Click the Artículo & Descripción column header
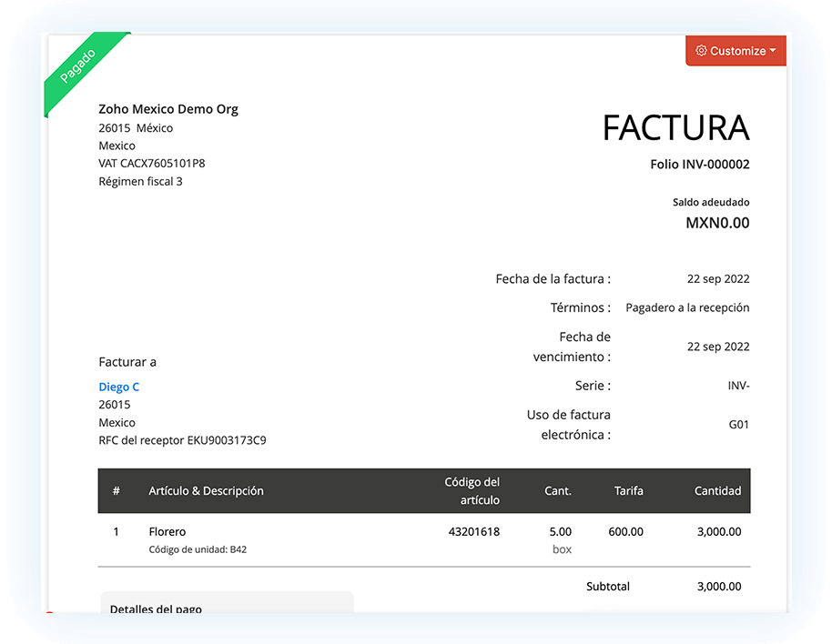Screen dimensions: 832x644 click(x=206, y=490)
